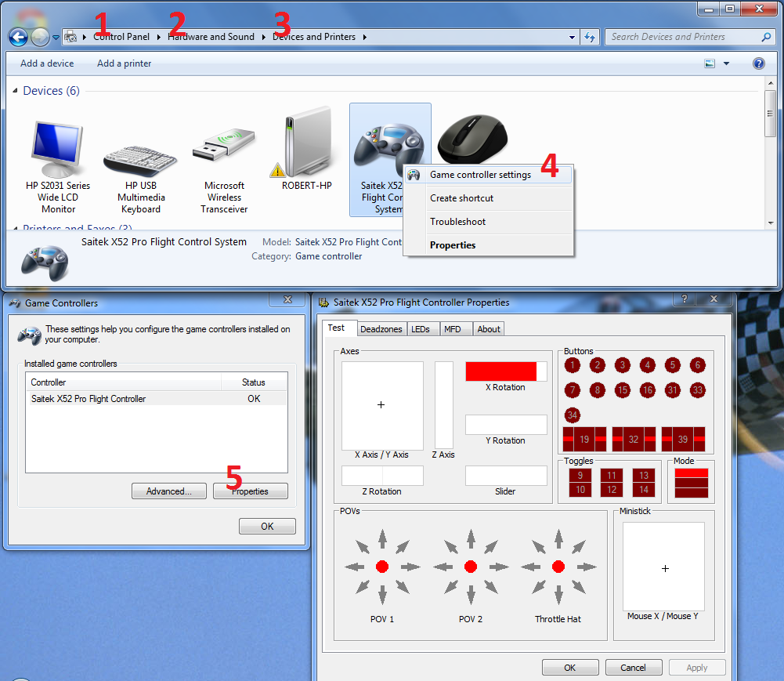Viewport: 784px width, 681px height.
Task: Click toggle indicator 9
Action: [580, 476]
